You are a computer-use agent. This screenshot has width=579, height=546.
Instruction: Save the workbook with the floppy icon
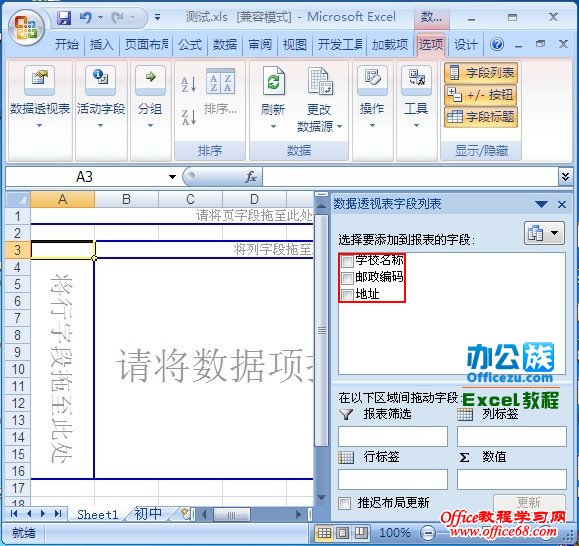(x=64, y=17)
